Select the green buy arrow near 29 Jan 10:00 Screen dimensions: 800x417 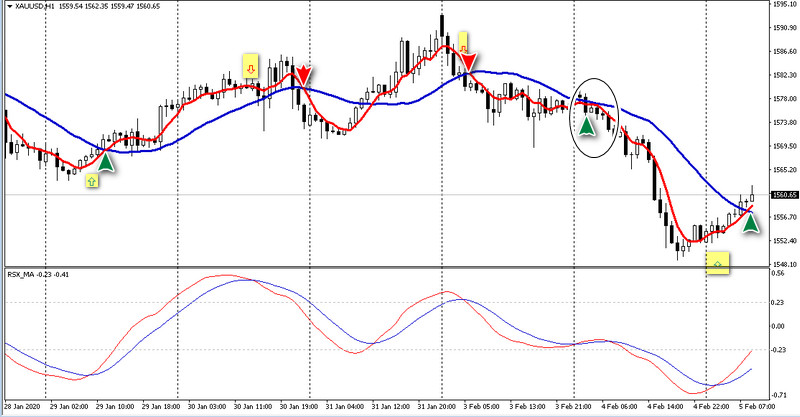(105, 162)
